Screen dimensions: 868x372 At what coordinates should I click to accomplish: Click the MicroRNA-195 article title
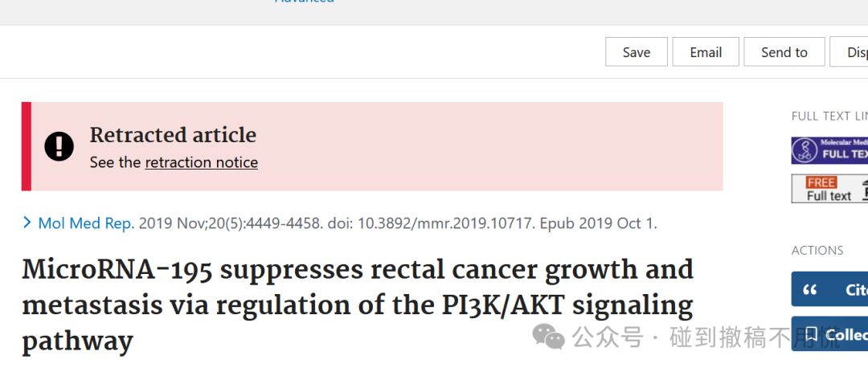coord(358,306)
